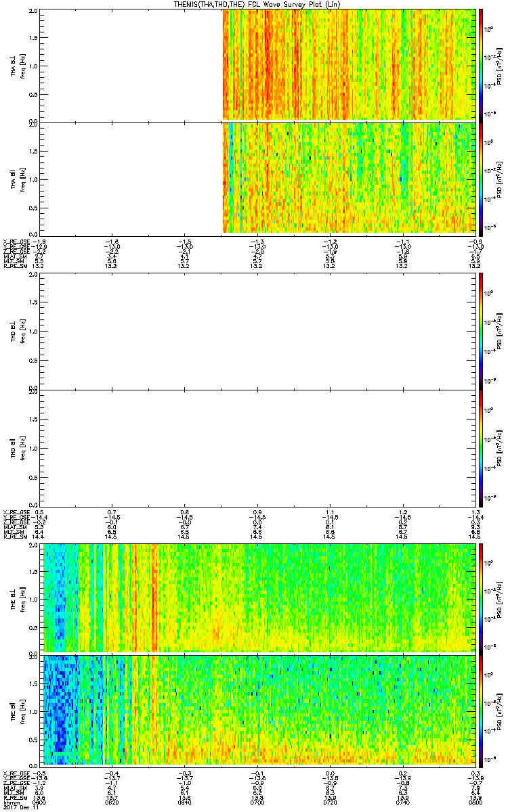Click the THD B∥ PSD color bar
508x812 pixels.
(482, 447)
